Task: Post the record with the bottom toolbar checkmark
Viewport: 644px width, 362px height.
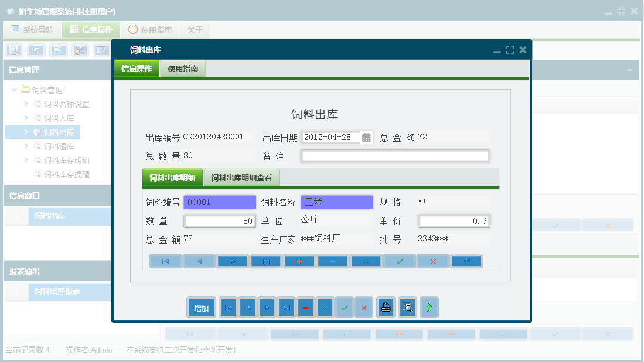Action: coord(345,308)
